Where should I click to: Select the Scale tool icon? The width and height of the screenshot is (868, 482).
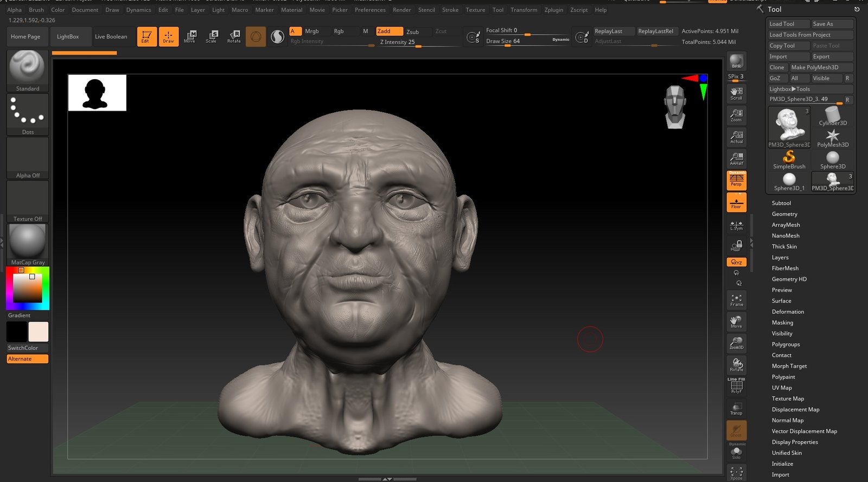click(x=212, y=36)
